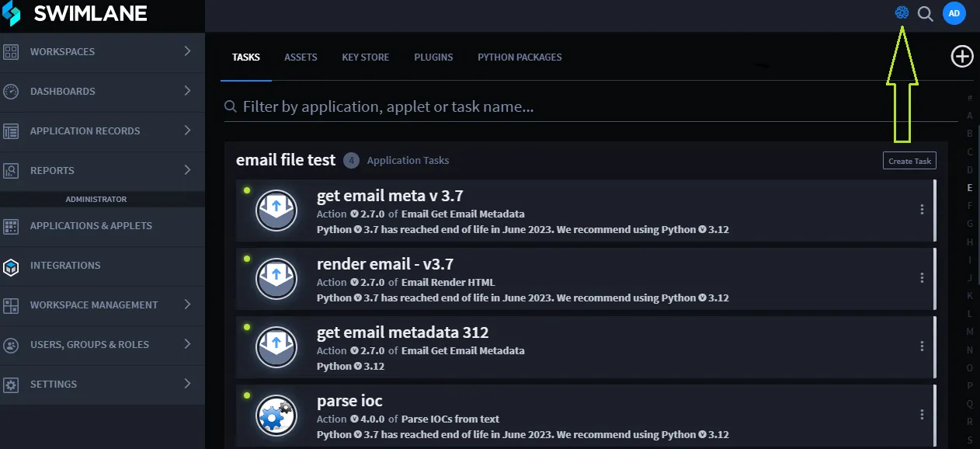This screenshot has height=449, width=980.
Task: Select the Application Records icon
Action: click(11, 131)
